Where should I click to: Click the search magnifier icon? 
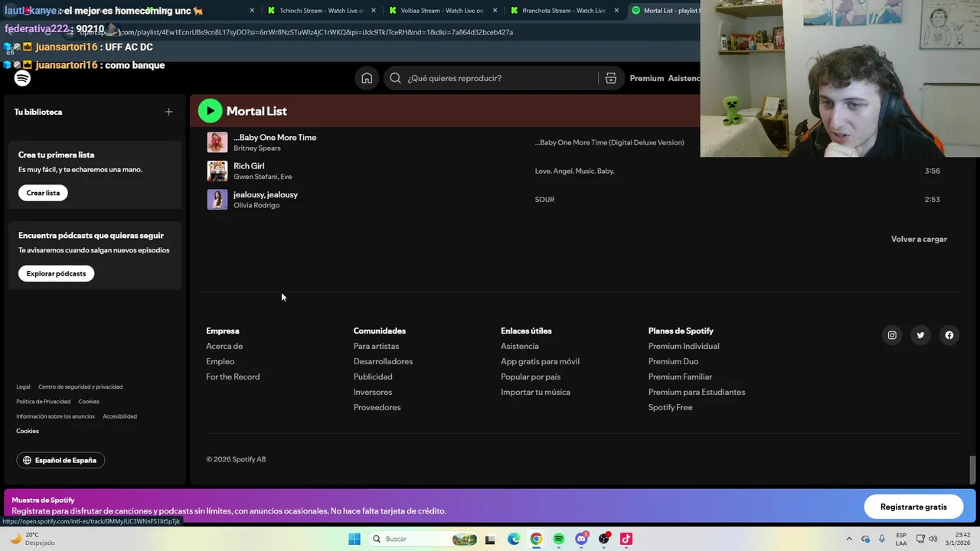[x=395, y=78]
